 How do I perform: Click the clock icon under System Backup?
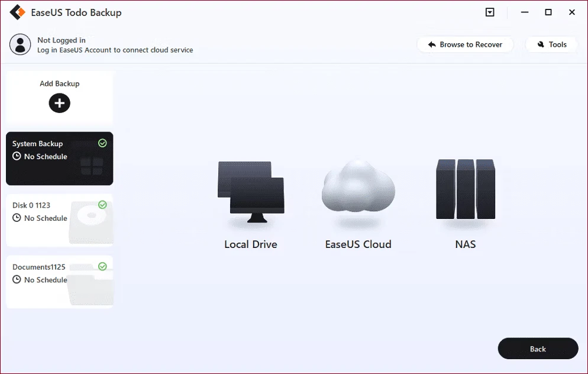[x=17, y=157]
